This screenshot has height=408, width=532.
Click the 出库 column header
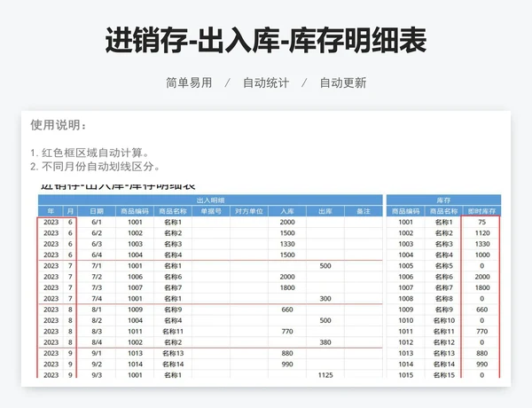[x=325, y=211]
